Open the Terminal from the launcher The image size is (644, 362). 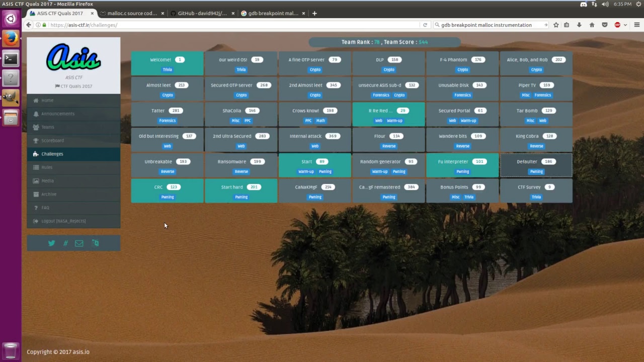(11, 58)
